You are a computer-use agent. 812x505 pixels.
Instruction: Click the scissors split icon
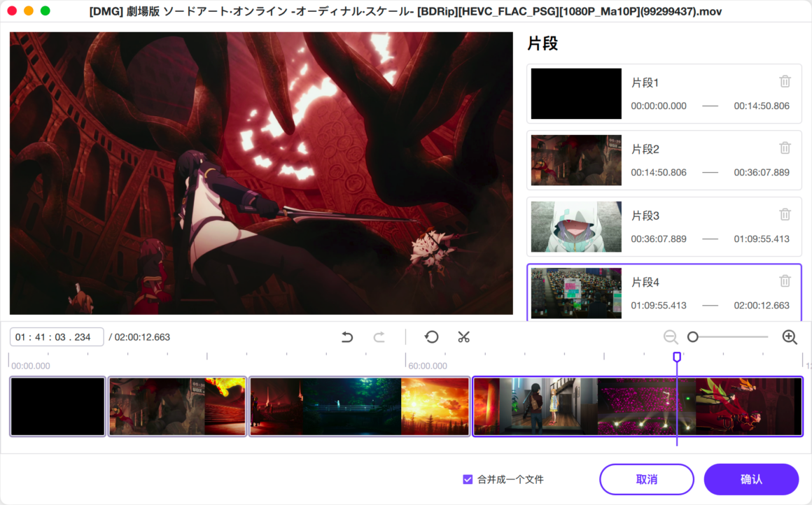pos(463,337)
